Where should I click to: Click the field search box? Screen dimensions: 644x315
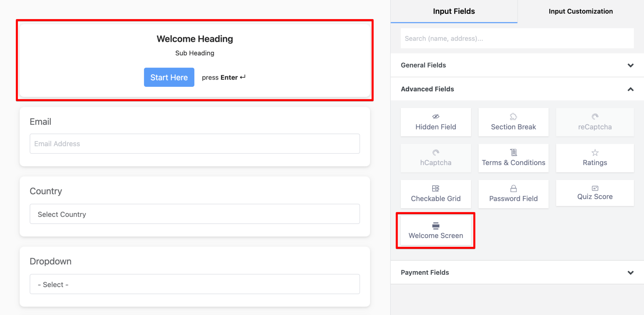(x=517, y=38)
